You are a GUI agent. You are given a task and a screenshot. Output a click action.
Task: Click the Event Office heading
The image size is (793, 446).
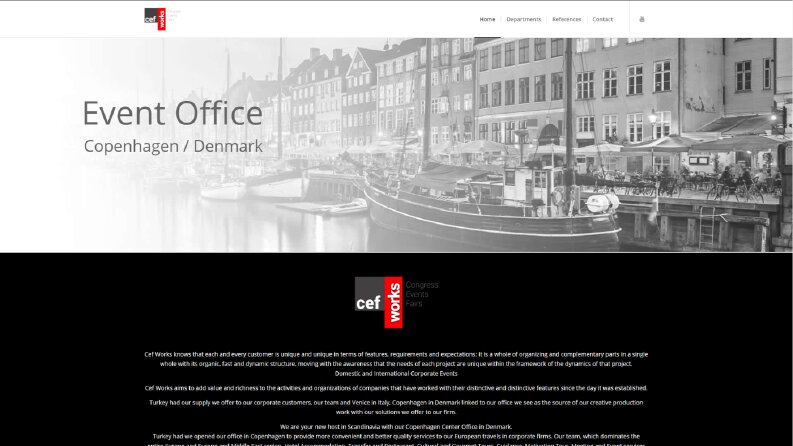172,113
